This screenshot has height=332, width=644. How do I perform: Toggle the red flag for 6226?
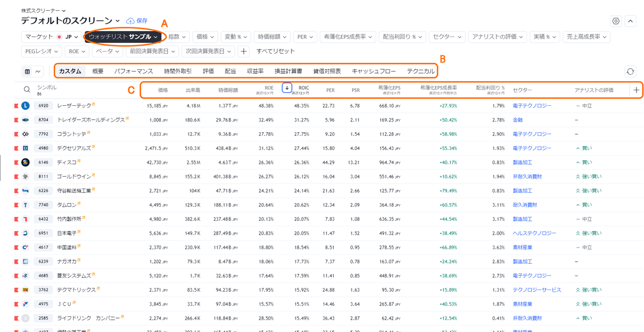(16, 191)
